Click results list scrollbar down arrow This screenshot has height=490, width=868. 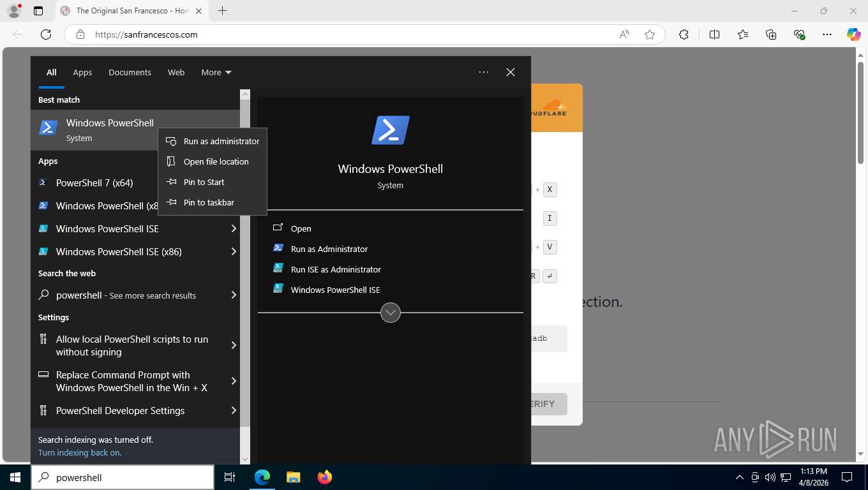pyautogui.click(x=245, y=459)
